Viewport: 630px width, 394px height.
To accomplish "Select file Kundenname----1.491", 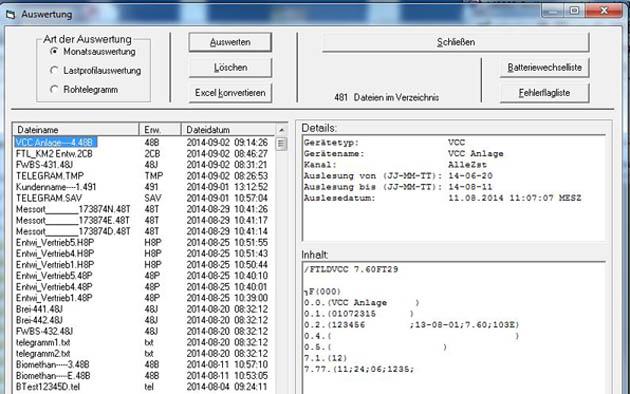I will tap(56, 187).
